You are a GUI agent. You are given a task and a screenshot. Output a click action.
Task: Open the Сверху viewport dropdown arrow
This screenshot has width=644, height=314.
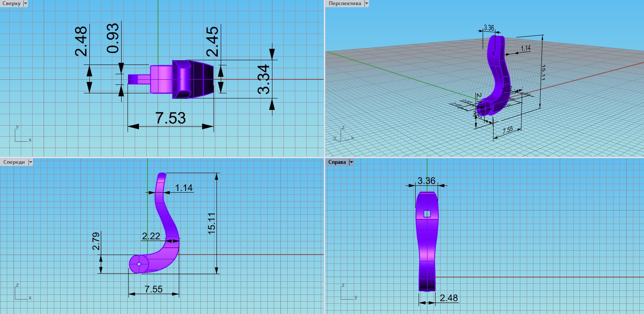pyautogui.click(x=25, y=3)
